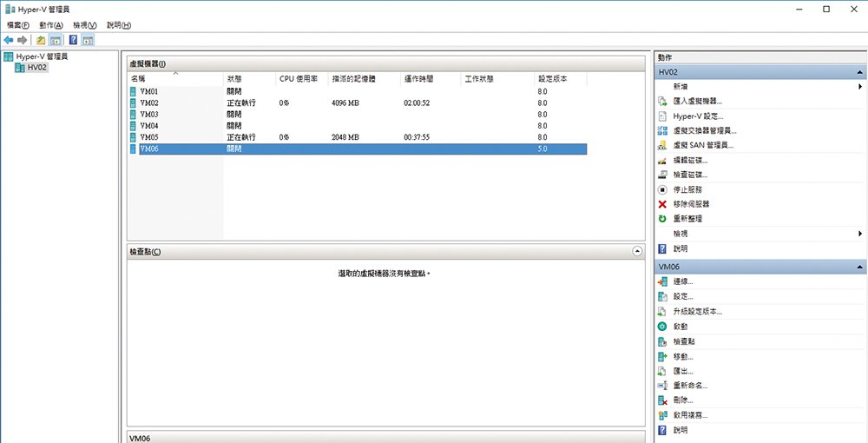Image resolution: width=868 pixels, height=443 pixels.
Task: Click the 02:00:52 uptime cell
Action: (x=418, y=103)
